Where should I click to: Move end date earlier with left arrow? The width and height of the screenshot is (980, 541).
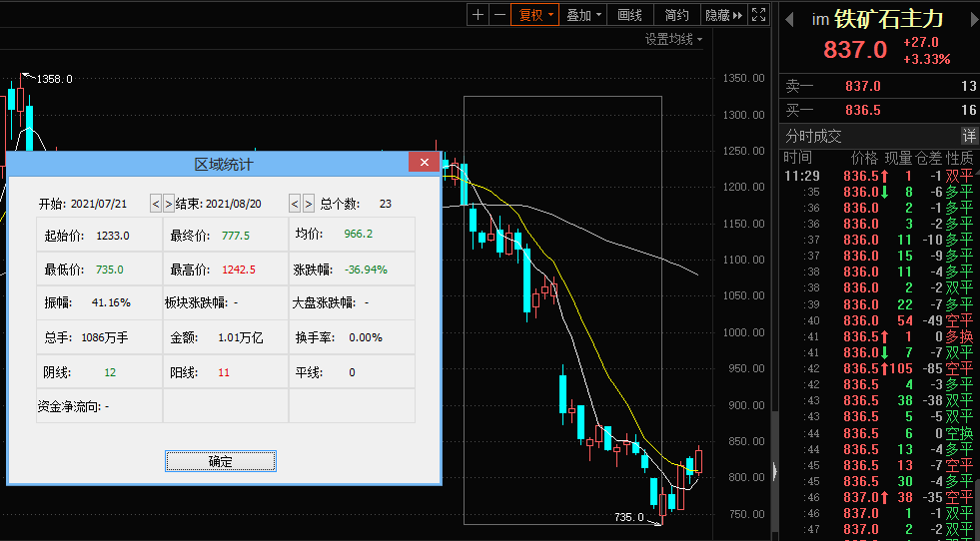(x=295, y=204)
